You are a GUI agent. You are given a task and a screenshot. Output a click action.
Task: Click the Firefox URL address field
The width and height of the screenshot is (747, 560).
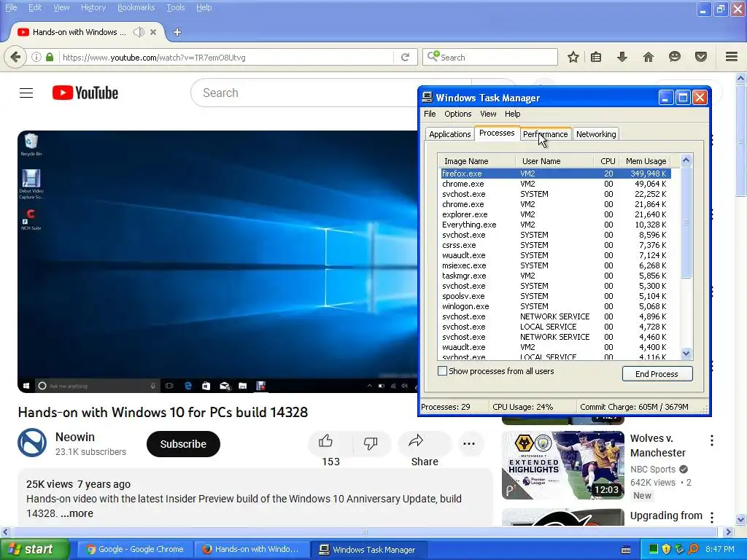(226, 57)
